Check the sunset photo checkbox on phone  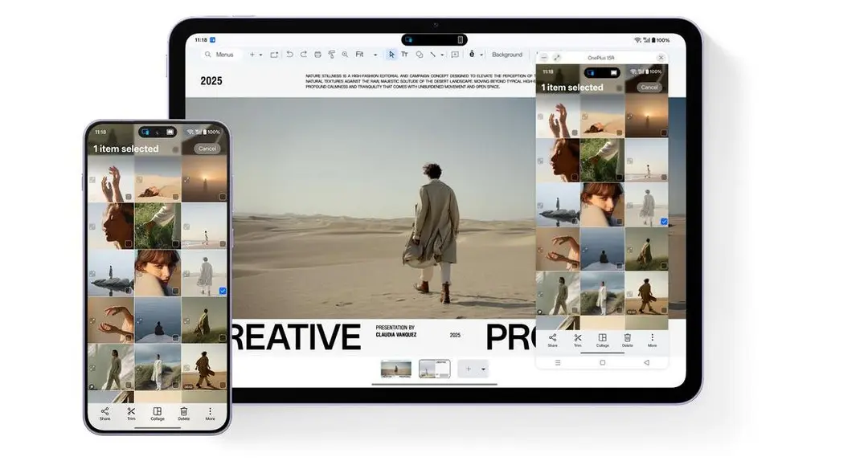pyautogui.click(x=223, y=197)
